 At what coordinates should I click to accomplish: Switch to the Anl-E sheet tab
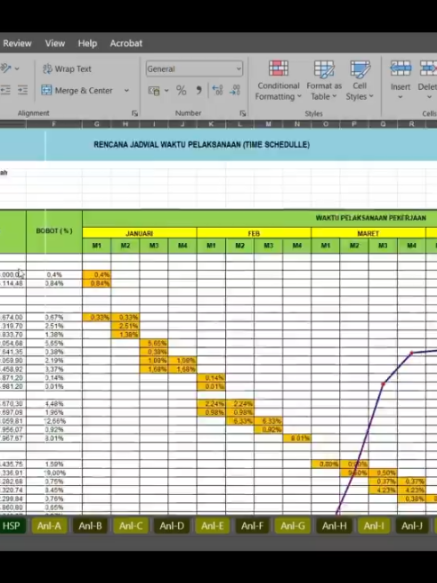[212, 526]
